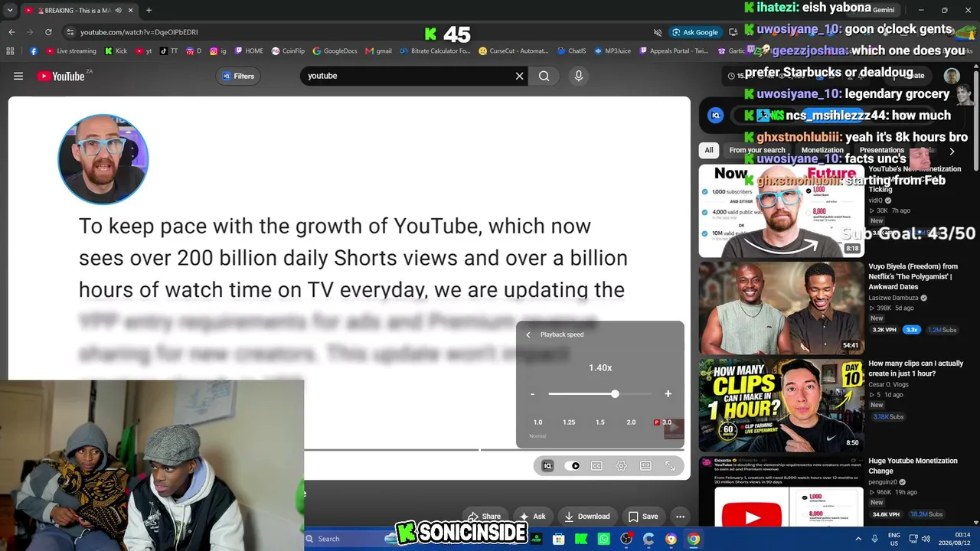Set playback speed preset to 2.0
Screen dimensions: 980x551
pyautogui.click(x=631, y=422)
